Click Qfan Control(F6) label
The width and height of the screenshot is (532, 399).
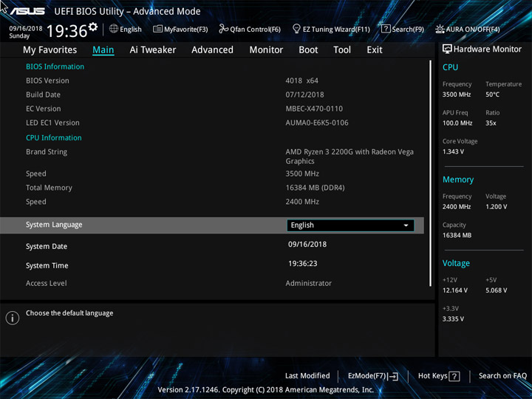coord(255,29)
